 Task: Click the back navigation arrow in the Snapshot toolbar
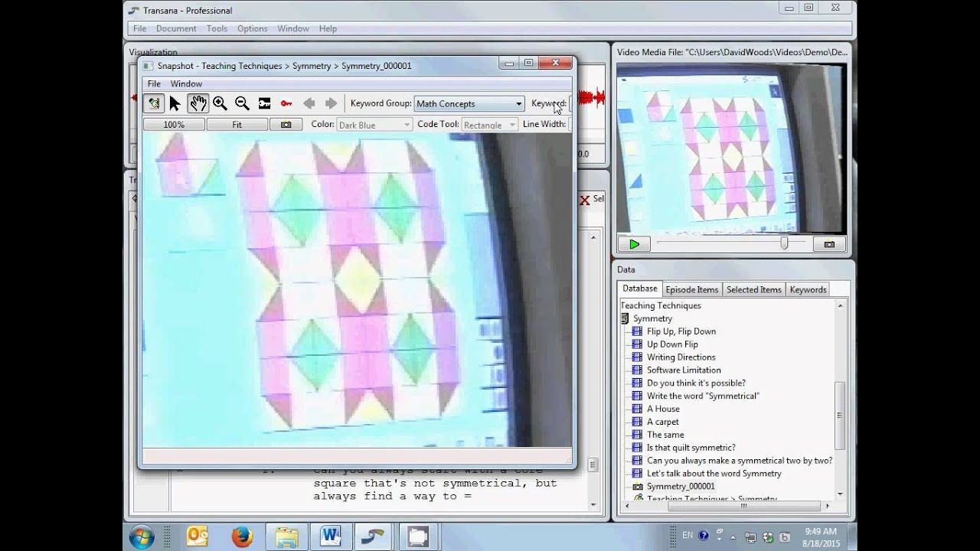coord(310,103)
